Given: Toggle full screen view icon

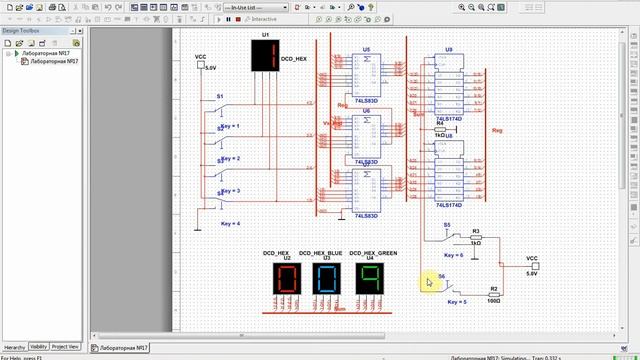Looking at the screenshot, I should pos(501,7).
